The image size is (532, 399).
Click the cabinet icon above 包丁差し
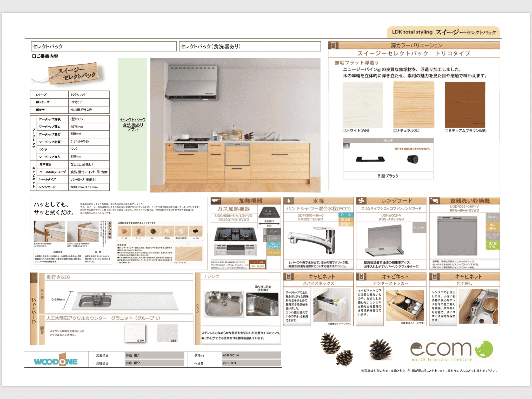click(434, 276)
